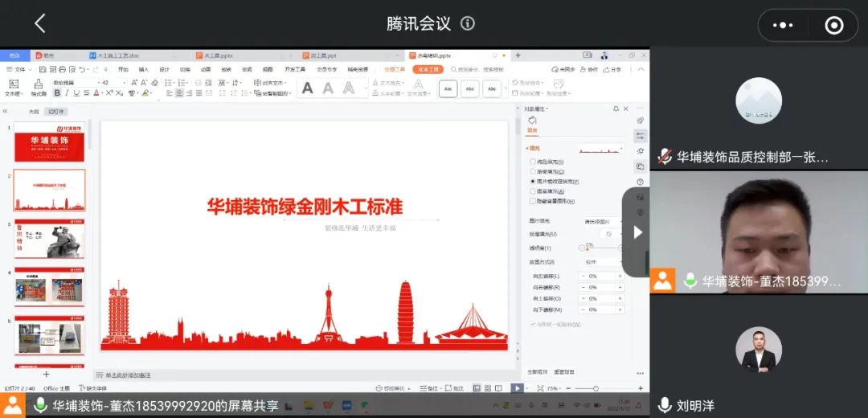Pin the 对象属性 panel

(x=616, y=109)
